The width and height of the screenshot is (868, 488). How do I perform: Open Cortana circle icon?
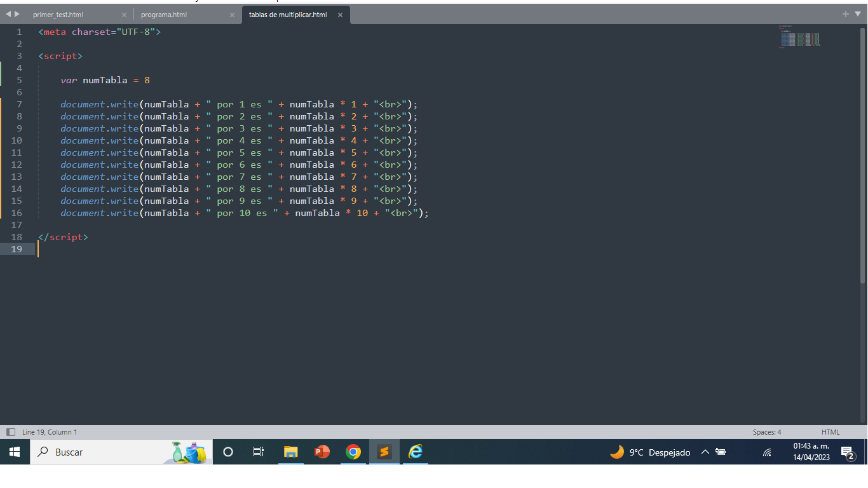[x=228, y=452]
